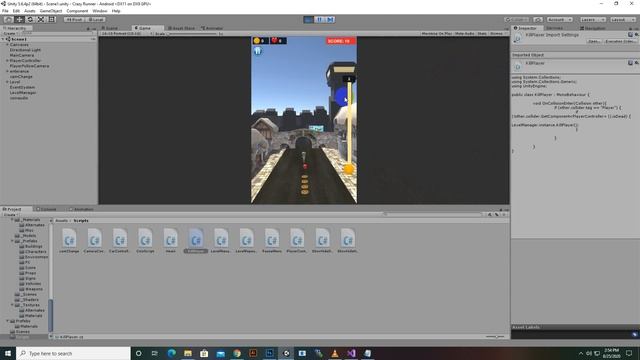Open VLC media player from taskbar
The height and width of the screenshot is (360, 640).
coord(335,353)
